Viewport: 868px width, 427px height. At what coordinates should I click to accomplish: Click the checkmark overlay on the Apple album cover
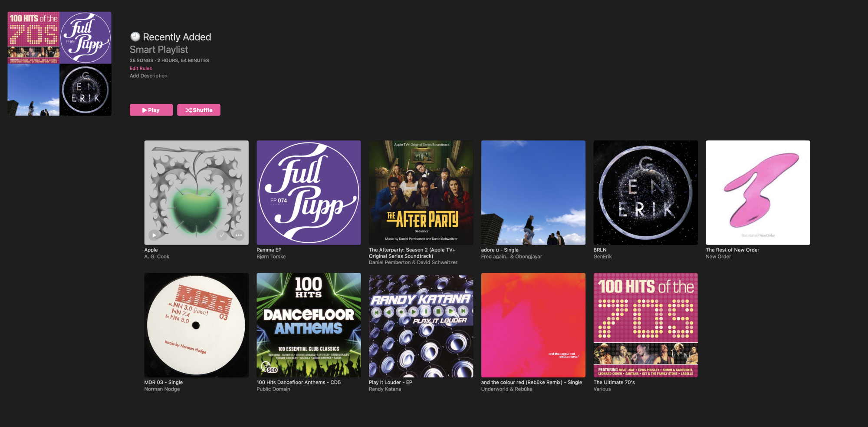click(222, 235)
